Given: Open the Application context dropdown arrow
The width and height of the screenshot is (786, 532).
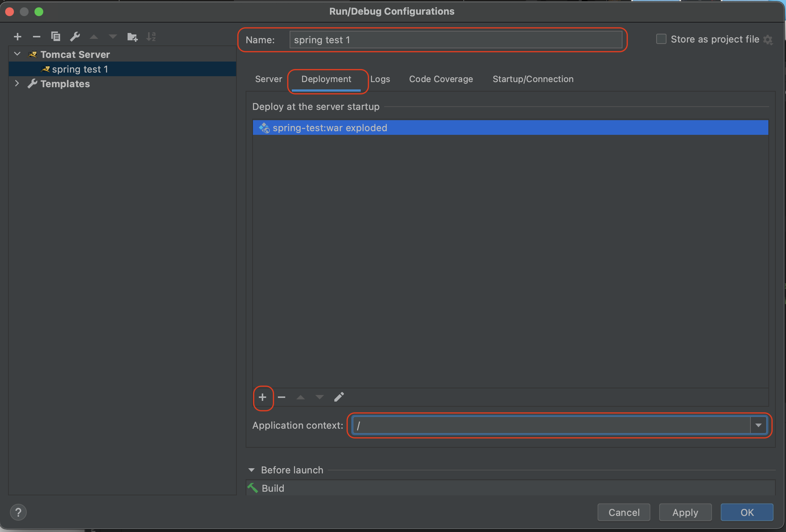Looking at the screenshot, I should coord(758,425).
